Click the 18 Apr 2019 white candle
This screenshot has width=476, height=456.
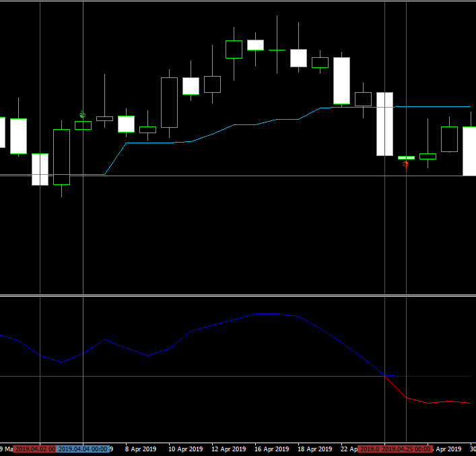click(299, 58)
